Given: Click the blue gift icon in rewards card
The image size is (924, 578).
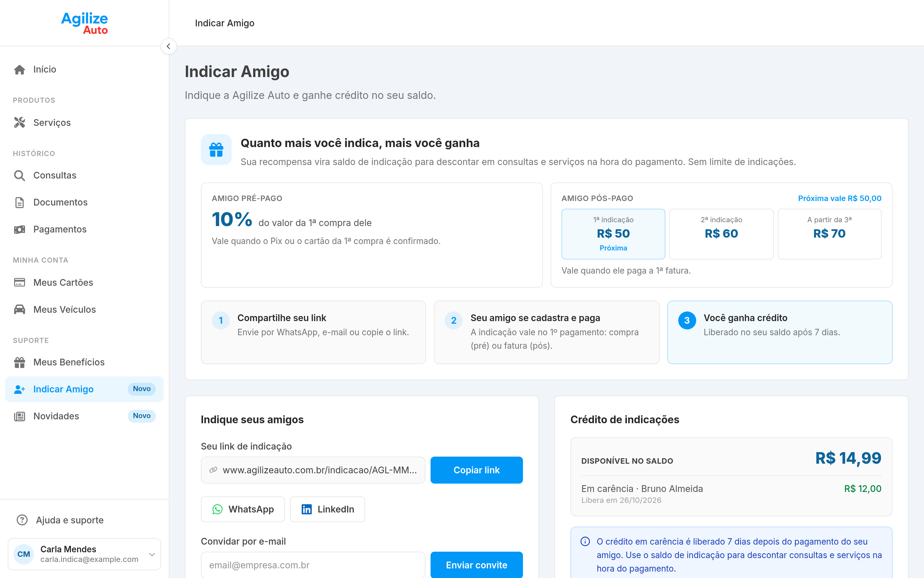Looking at the screenshot, I should coord(216,149).
